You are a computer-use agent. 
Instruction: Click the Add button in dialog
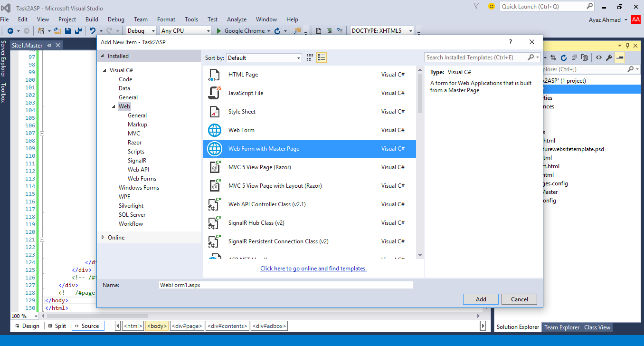(481, 299)
